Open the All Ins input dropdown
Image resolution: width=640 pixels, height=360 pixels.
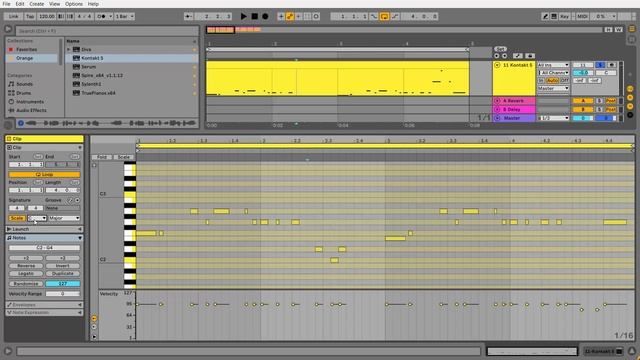tap(553, 65)
